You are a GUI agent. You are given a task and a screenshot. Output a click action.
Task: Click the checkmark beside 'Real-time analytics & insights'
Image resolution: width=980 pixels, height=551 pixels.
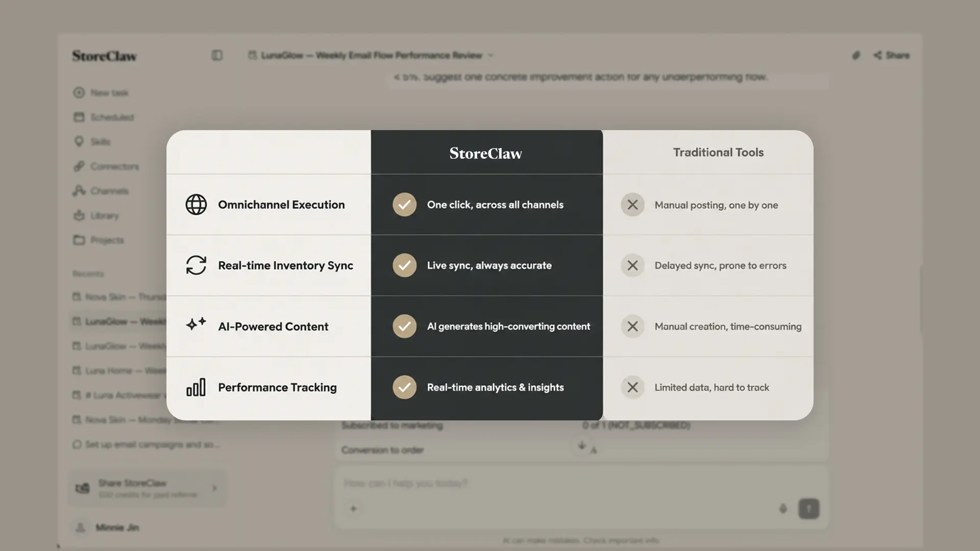click(x=404, y=387)
